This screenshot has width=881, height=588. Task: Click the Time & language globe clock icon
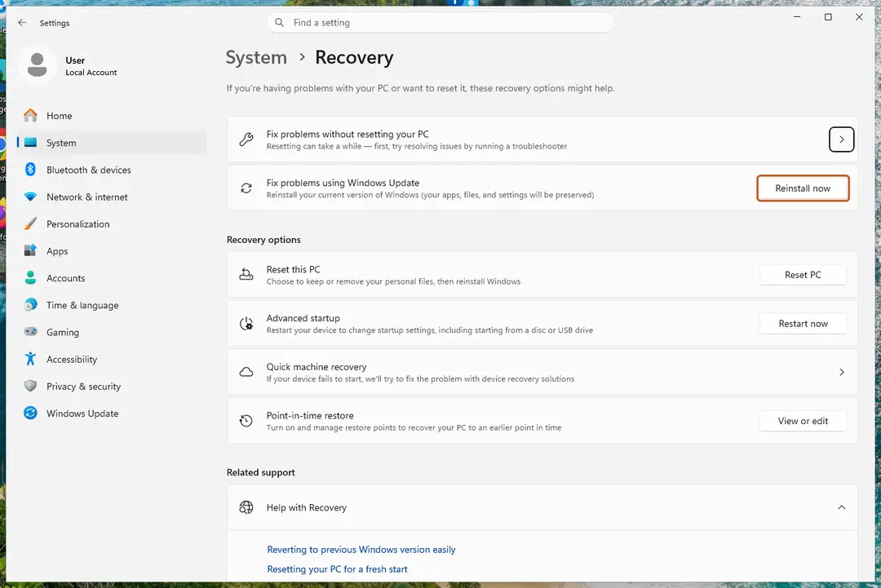click(30, 305)
